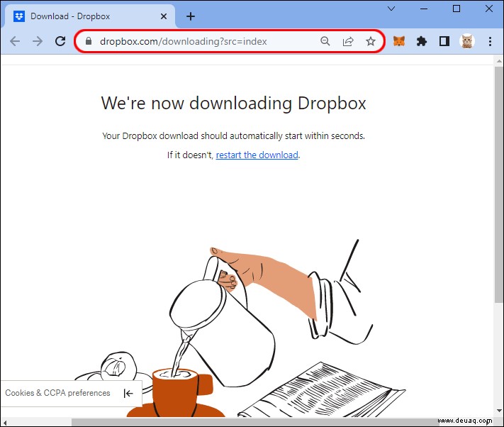
Task: Click the automatic download start message text
Action: (x=234, y=136)
